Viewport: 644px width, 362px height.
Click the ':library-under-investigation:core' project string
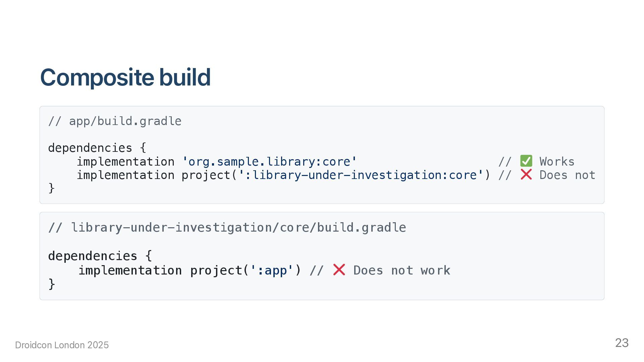coord(361,175)
